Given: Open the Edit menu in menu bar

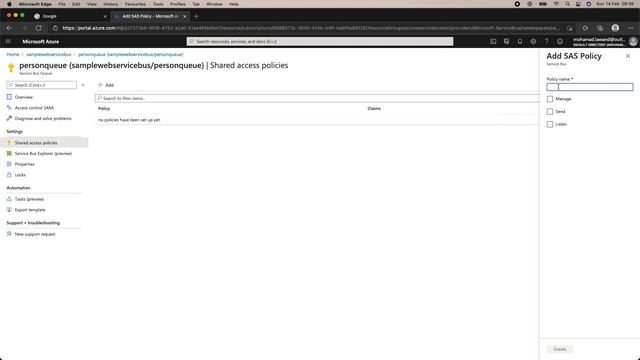Looking at the screenshot, I should tap(76, 4).
